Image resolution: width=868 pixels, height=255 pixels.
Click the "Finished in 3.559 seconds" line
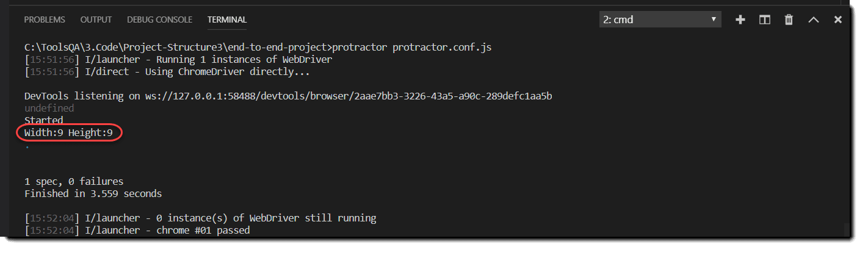93,193
